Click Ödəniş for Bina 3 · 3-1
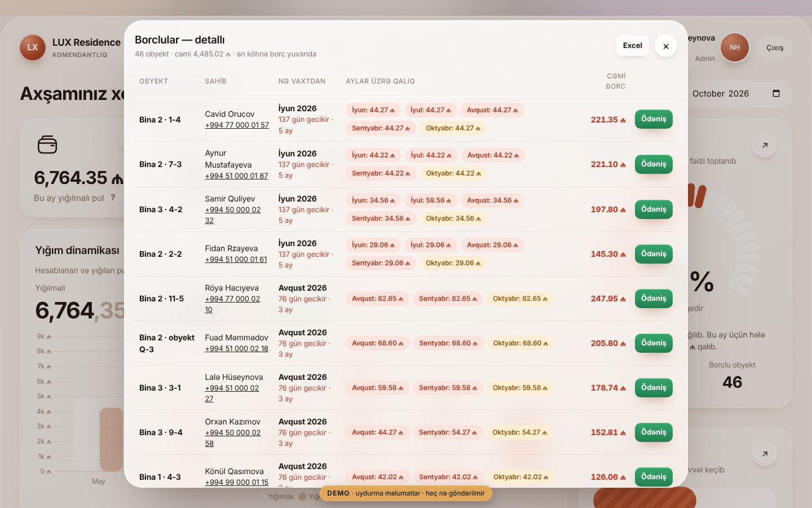This screenshot has height=508, width=812. click(654, 388)
